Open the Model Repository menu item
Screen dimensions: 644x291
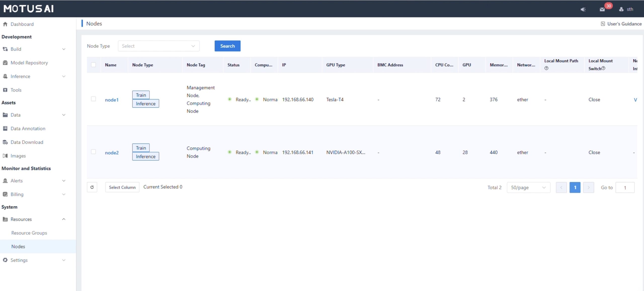pos(29,63)
